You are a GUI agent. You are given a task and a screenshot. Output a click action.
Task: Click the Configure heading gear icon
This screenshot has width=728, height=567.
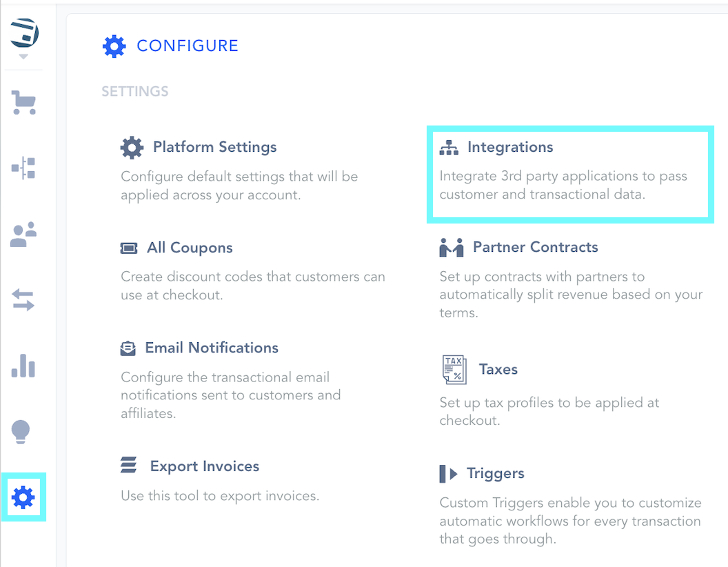tap(114, 46)
